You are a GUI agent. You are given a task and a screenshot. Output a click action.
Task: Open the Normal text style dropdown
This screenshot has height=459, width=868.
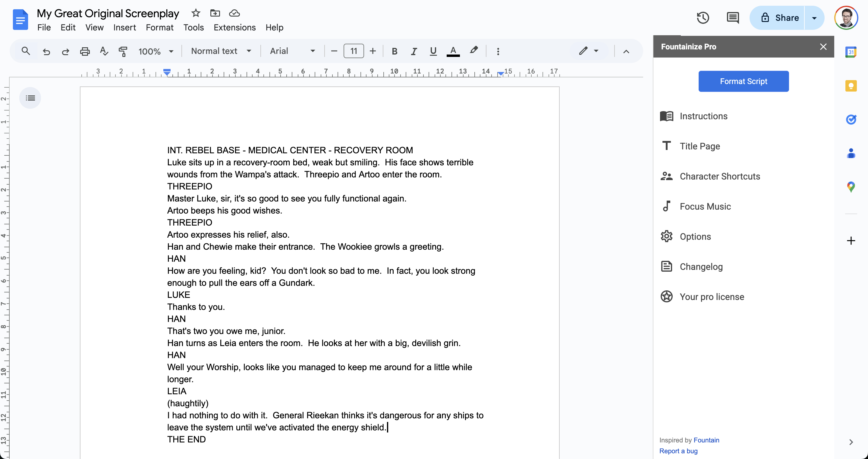tap(221, 51)
